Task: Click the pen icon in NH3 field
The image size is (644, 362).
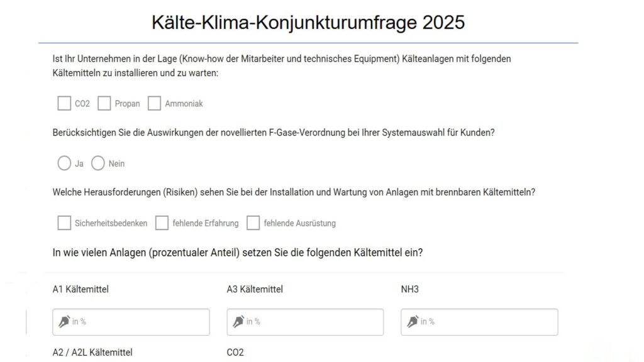Action: [413, 321]
